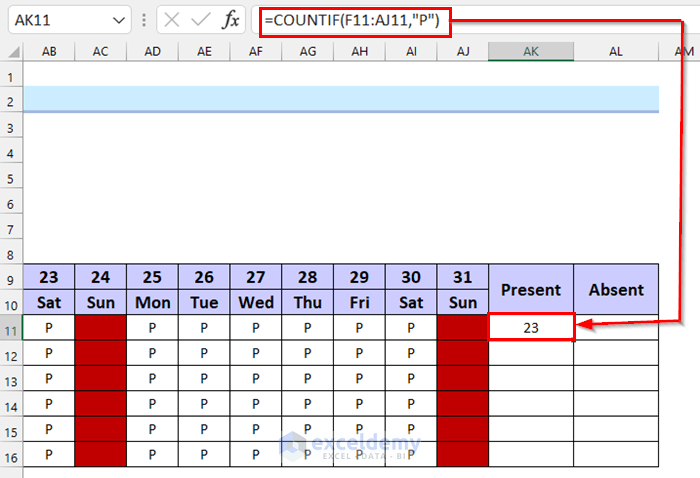Select the P cell in AB11
The width and height of the screenshot is (700, 478).
coord(49,328)
